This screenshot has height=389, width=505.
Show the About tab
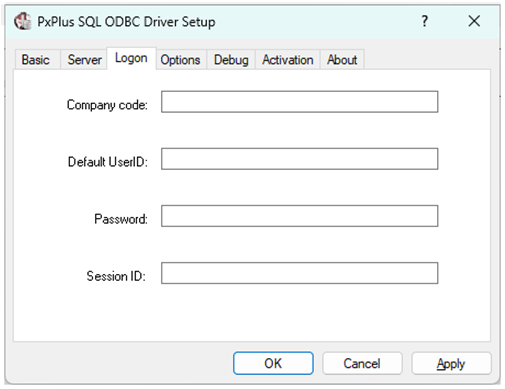(342, 60)
